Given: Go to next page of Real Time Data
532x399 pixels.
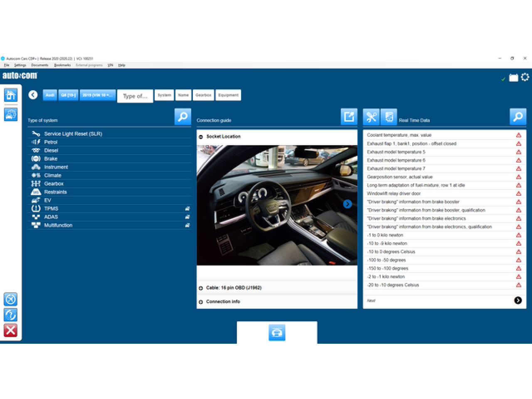Looking at the screenshot, I should point(518,300).
